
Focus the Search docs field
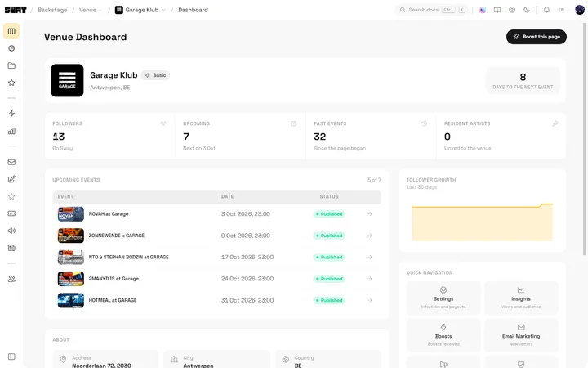[432, 10]
